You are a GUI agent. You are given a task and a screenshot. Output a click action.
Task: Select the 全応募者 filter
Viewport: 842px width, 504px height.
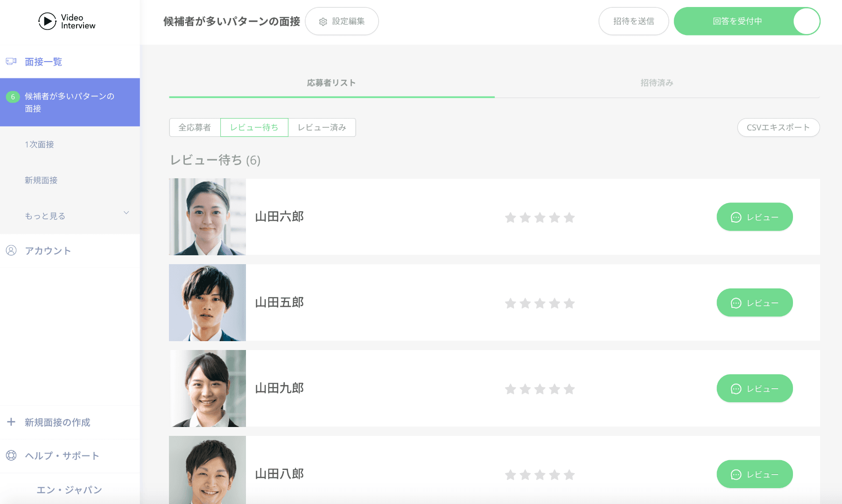[195, 127]
